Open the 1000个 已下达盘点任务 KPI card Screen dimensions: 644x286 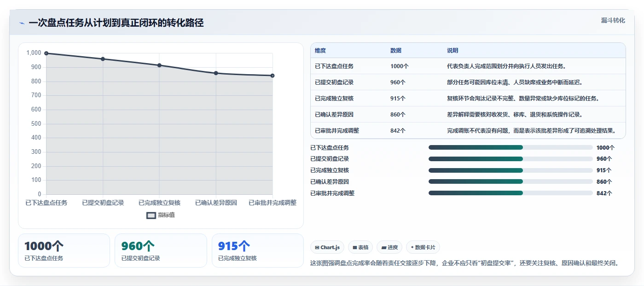[64, 251]
